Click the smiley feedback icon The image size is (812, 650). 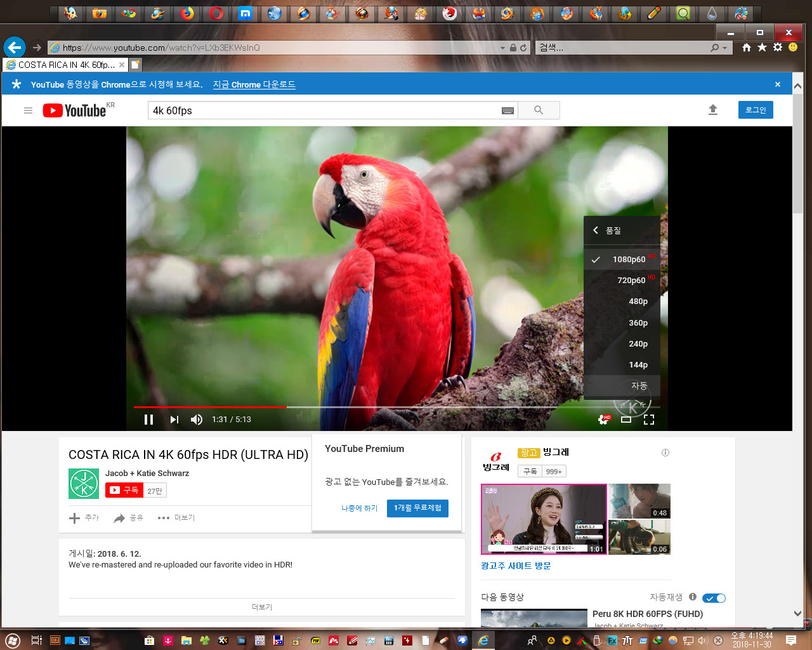click(x=793, y=48)
